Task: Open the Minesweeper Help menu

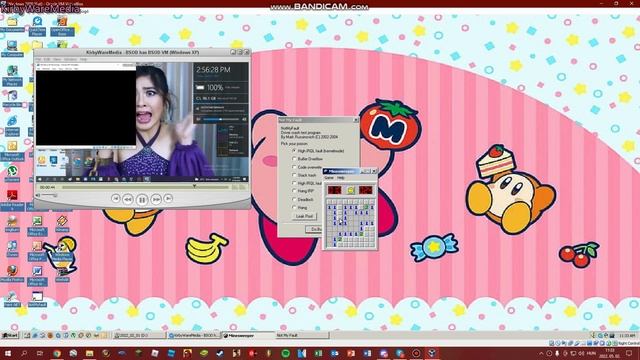Action: pos(341,178)
